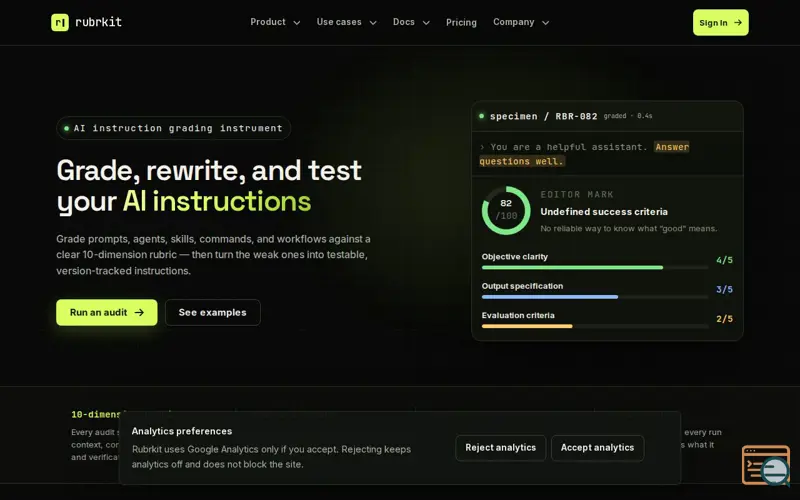Click the Evaluation criteria label
The image size is (800, 500).
pyautogui.click(x=518, y=315)
